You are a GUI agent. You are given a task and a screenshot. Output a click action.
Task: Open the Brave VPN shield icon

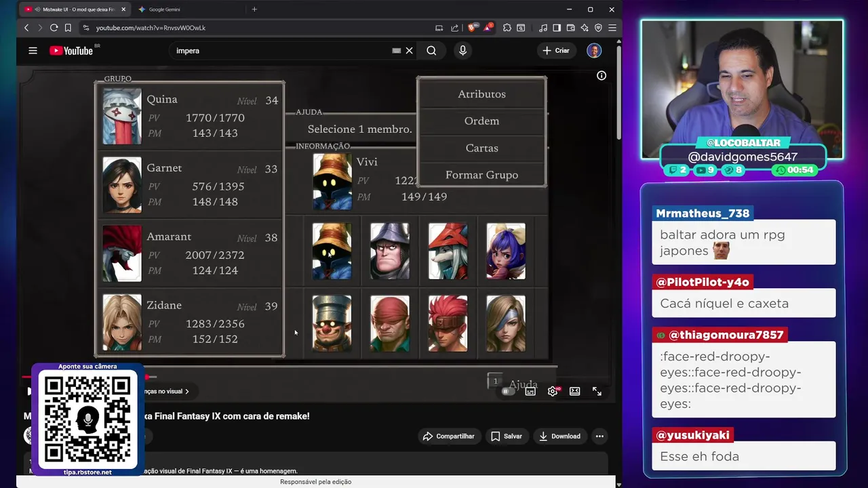click(x=598, y=28)
